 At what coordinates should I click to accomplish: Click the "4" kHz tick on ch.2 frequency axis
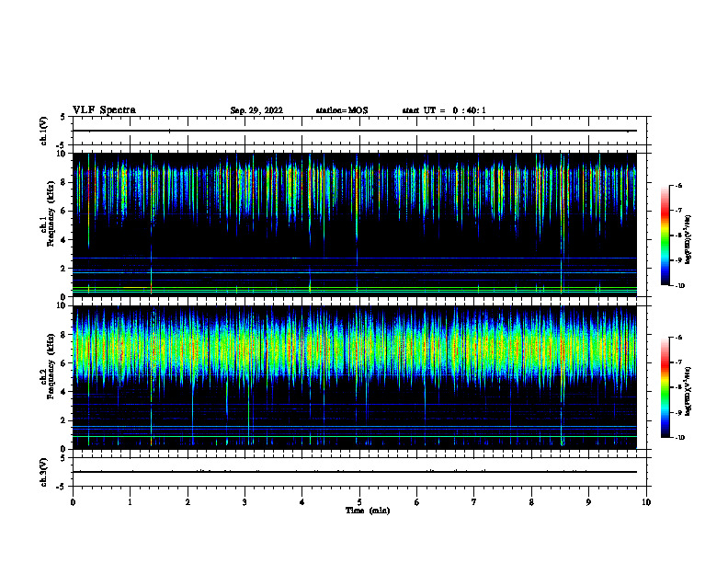click(x=64, y=392)
